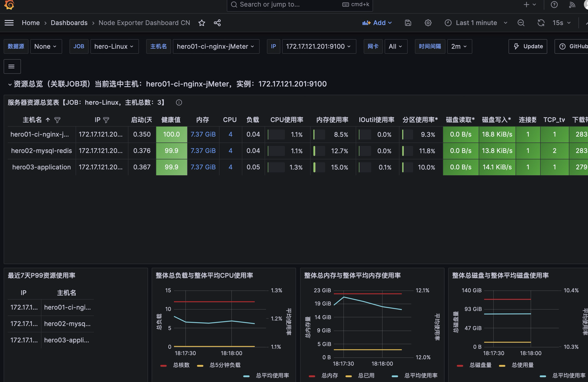
Task: Open 整体总内存与整体平均内存使用率 panel title menu
Action: (x=352, y=276)
